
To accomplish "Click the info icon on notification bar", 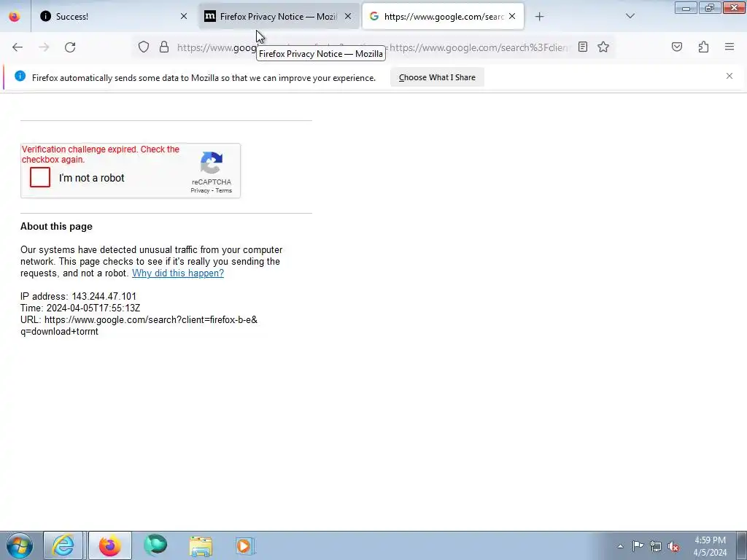I will pos(20,76).
